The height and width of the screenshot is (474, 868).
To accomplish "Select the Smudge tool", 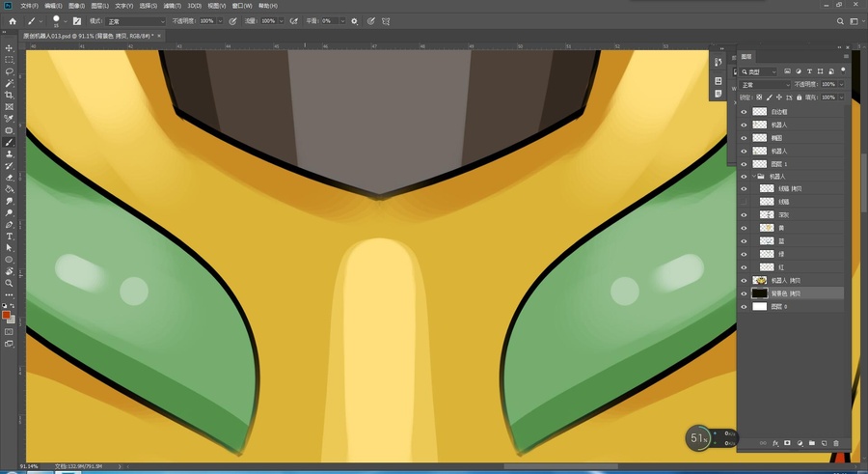I will pos(9,201).
